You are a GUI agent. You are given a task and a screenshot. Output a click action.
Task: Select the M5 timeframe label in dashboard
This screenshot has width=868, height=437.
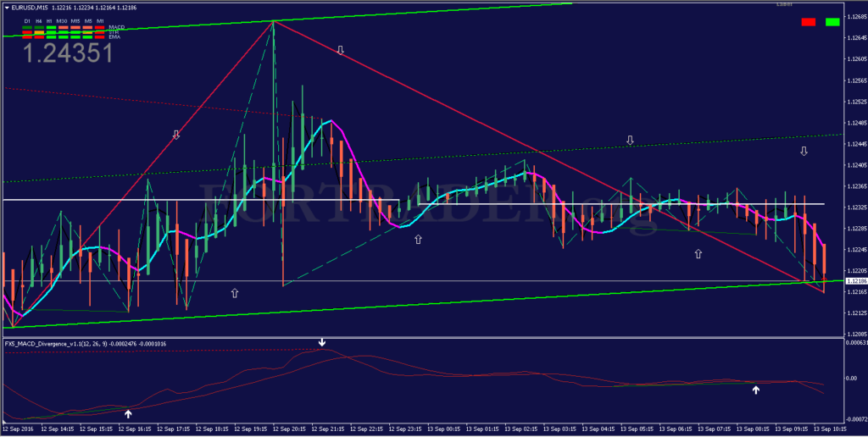pyautogui.click(x=88, y=21)
